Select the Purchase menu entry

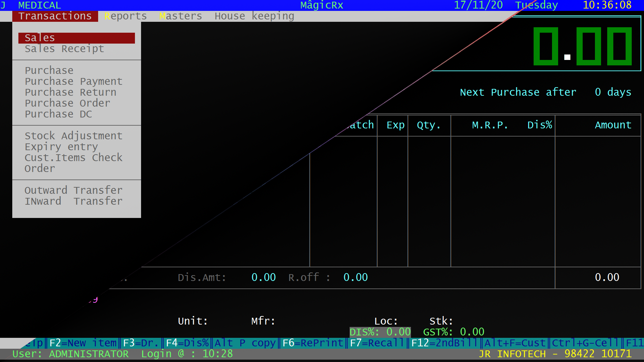[x=49, y=70]
